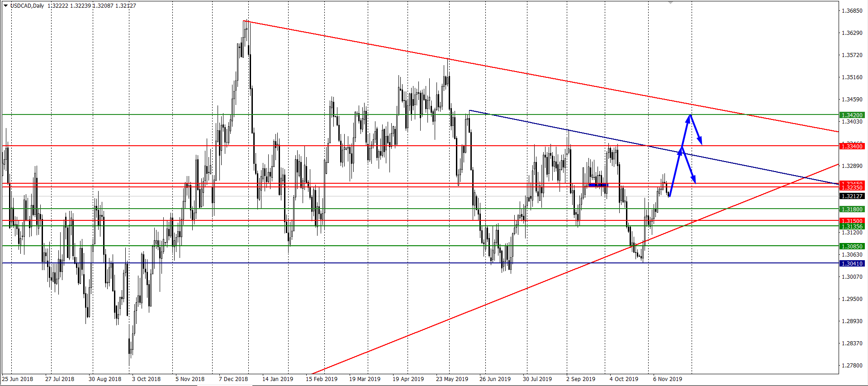Image resolution: width=868 pixels, height=386 pixels.
Task: Click the 23 May 2019 date label
Action: click(452, 379)
